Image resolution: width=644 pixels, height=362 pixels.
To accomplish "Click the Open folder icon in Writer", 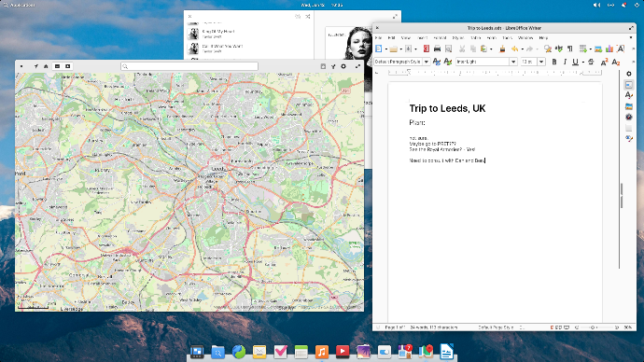I will (394, 49).
